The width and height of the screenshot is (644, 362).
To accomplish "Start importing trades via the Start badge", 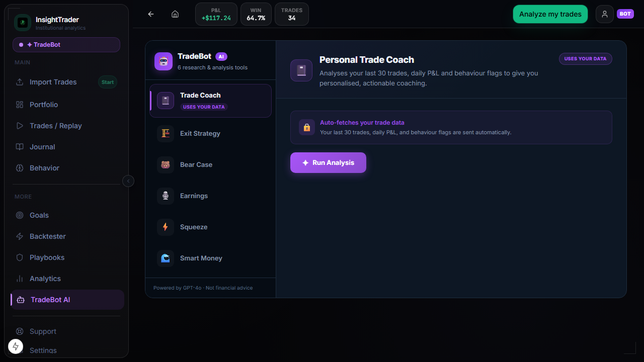I will [107, 82].
